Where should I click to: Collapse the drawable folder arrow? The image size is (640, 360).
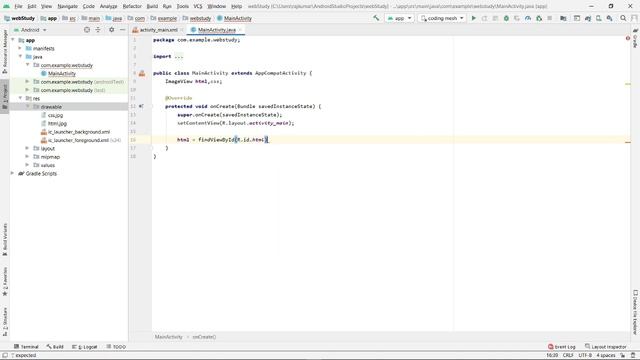click(x=27, y=107)
